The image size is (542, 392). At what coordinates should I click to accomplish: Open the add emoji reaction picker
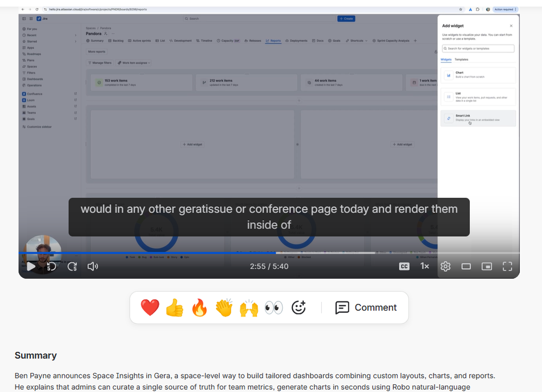298,307
